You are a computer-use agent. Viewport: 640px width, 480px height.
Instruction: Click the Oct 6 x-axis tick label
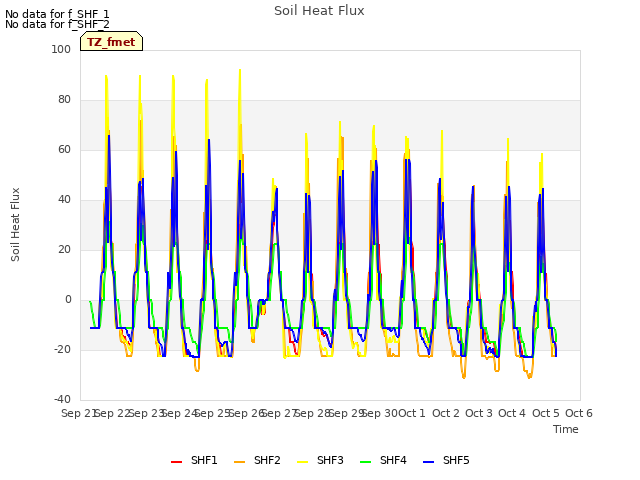coord(579,413)
